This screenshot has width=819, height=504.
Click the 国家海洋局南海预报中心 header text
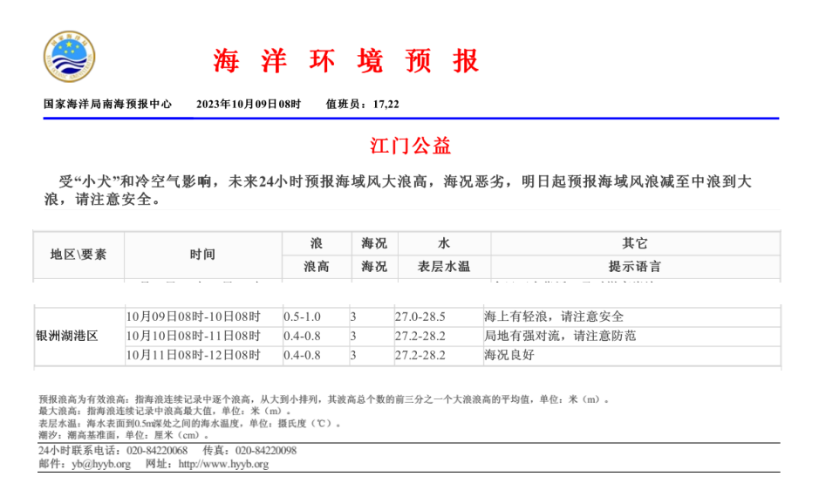tap(108, 104)
